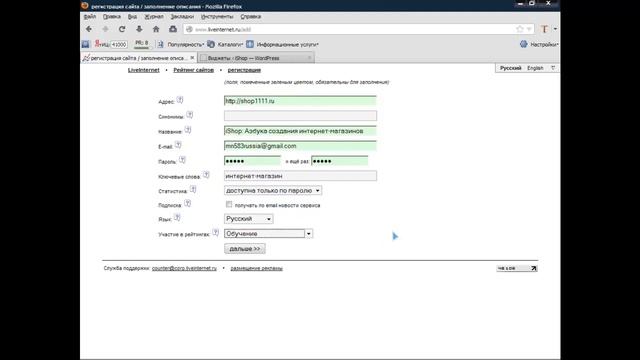Screen dimensions: 640x360
Task: Open the Закладки menu
Action: point(182,17)
